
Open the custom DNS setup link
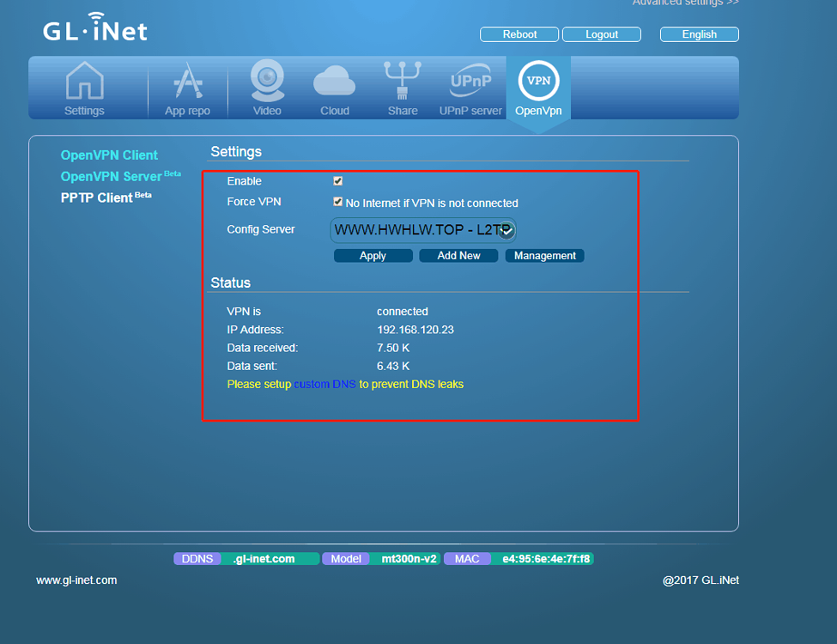324,384
